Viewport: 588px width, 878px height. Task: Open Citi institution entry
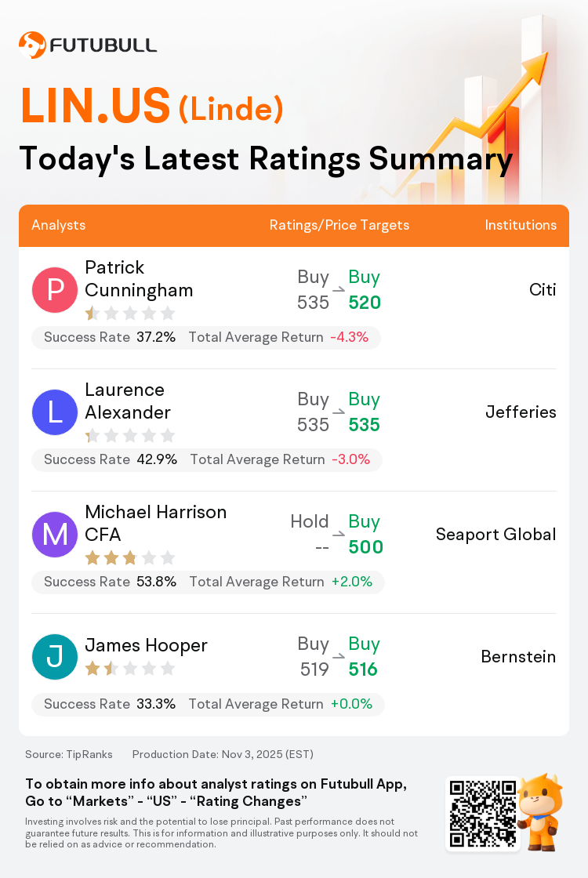(543, 290)
